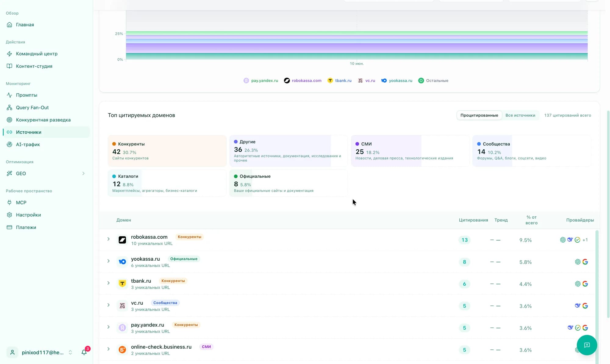The image size is (610, 364).
Task: Open Платежи card icon
Action: pos(9,227)
